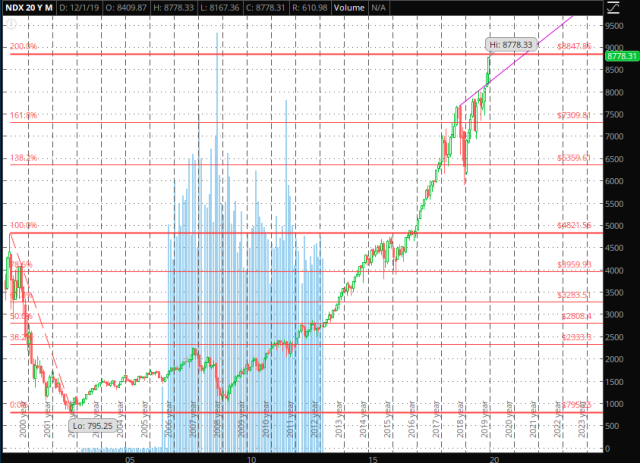Click the $6359.61 Fibonacci price label
Image resolution: width=640 pixels, height=463 pixels.
576,158
